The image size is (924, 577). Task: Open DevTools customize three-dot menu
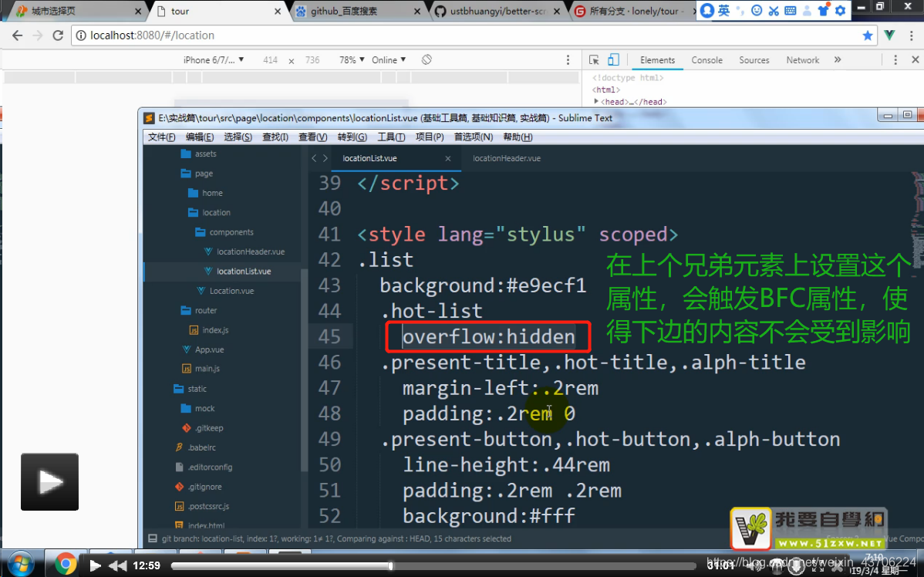click(x=895, y=60)
